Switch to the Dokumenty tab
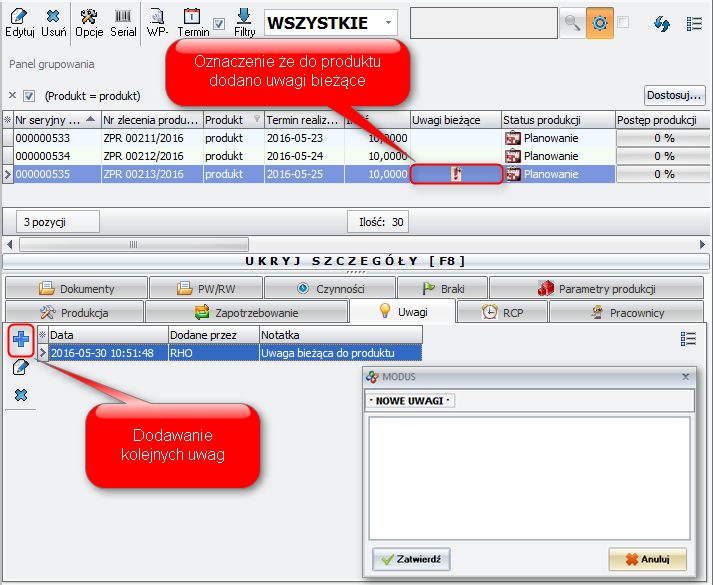 coord(76,289)
